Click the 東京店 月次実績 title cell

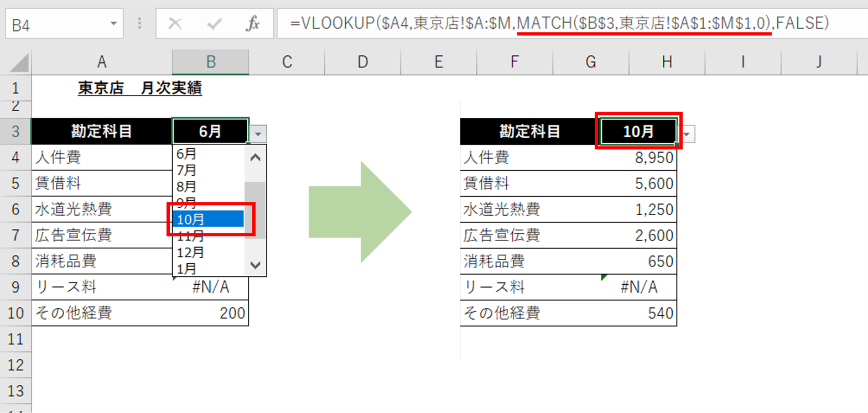pos(139,88)
